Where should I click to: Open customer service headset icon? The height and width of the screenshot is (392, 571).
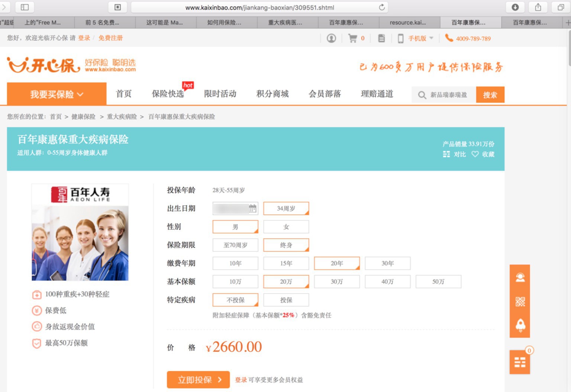520,277
